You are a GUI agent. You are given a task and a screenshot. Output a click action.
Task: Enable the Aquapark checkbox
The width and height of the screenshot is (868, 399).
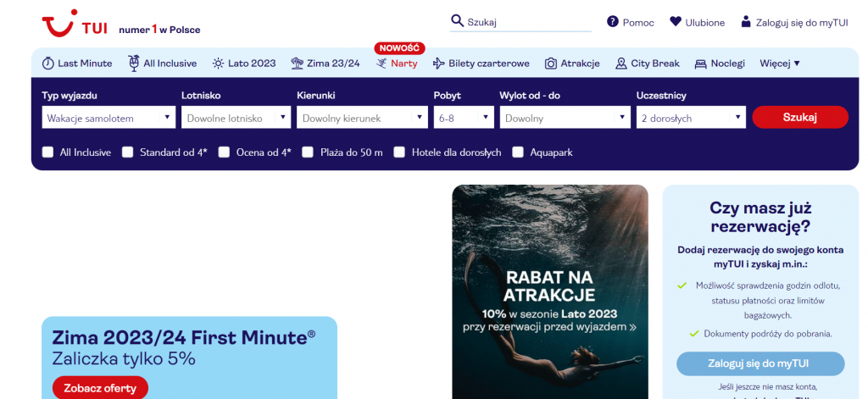click(x=518, y=152)
